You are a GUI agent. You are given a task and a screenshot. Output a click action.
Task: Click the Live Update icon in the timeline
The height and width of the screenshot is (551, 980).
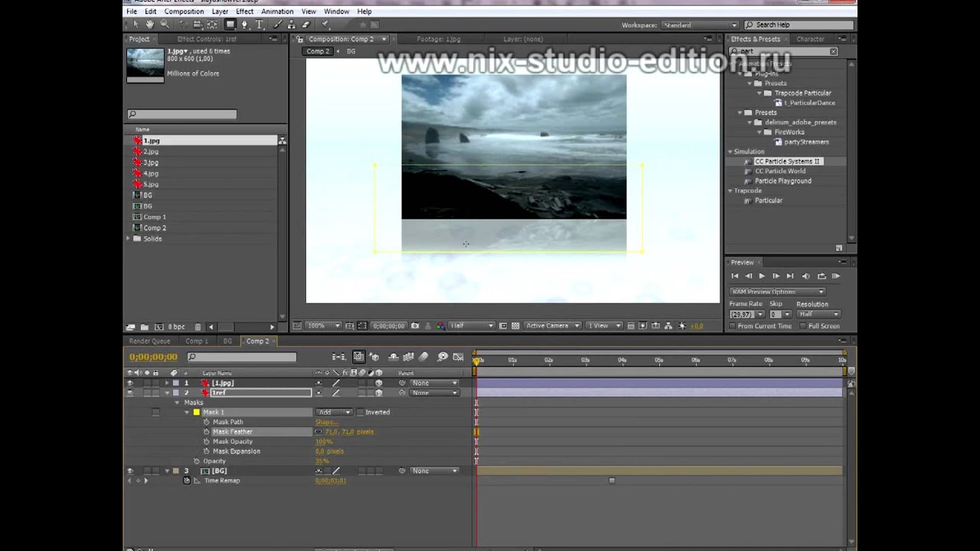pos(358,357)
